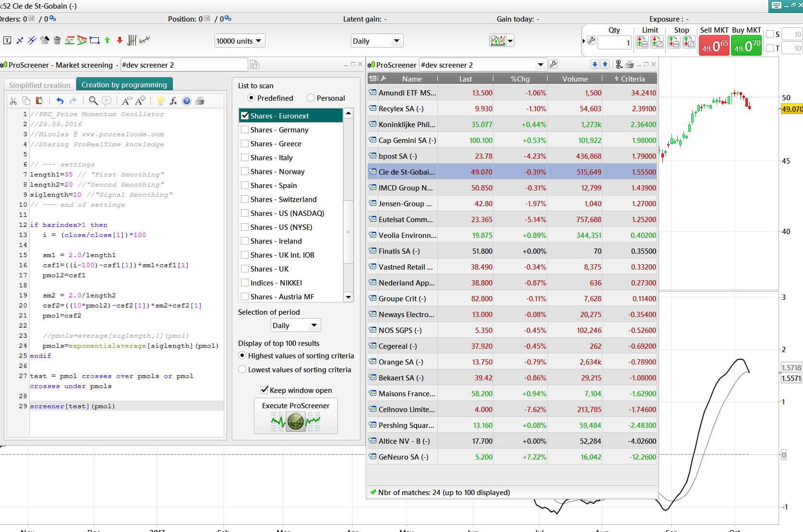Expand the order panel with the black triangle
The image size is (803, 532).
pos(584,41)
